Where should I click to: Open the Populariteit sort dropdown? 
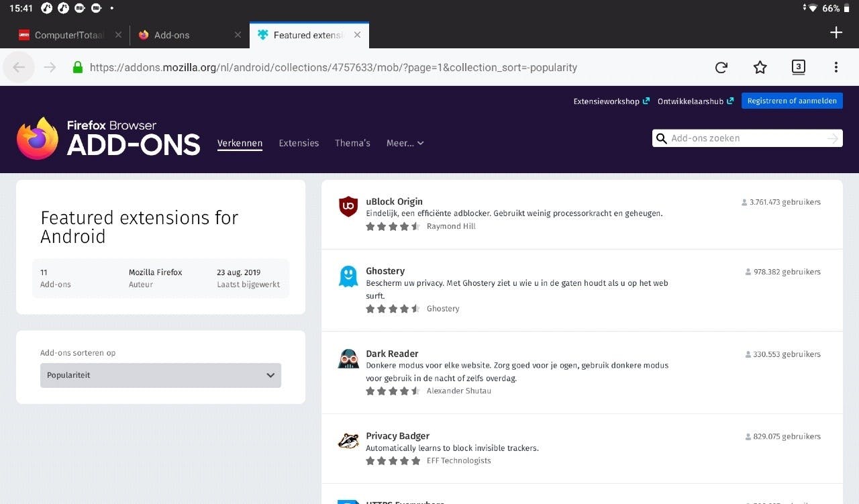pyautogui.click(x=160, y=375)
